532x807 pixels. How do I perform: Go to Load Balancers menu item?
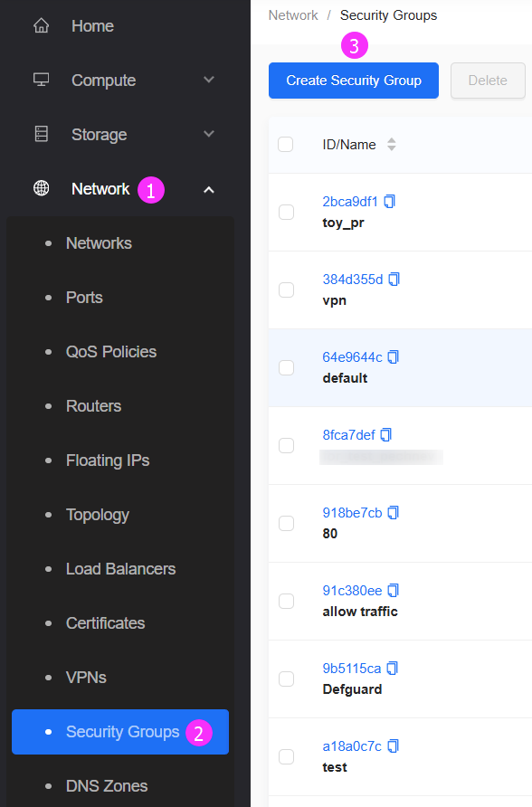tap(120, 569)
